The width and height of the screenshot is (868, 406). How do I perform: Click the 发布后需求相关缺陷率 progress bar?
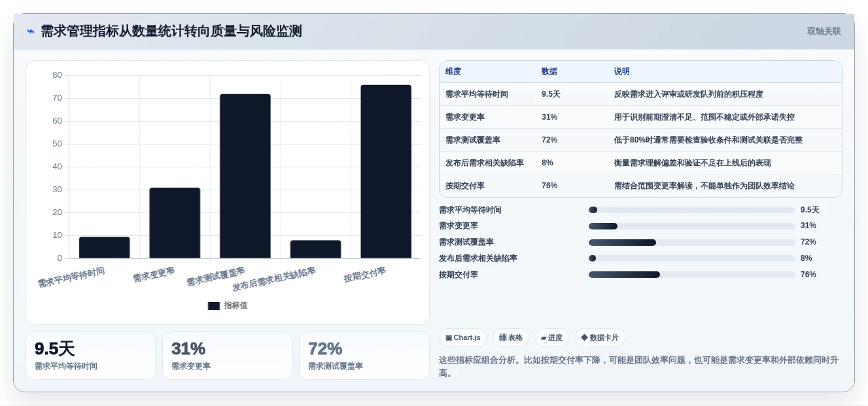point(692,258)
